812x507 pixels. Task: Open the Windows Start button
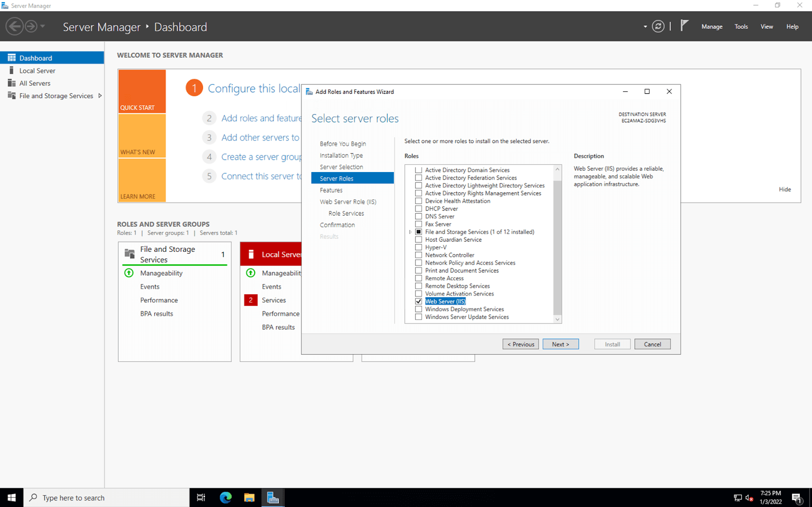12,498
